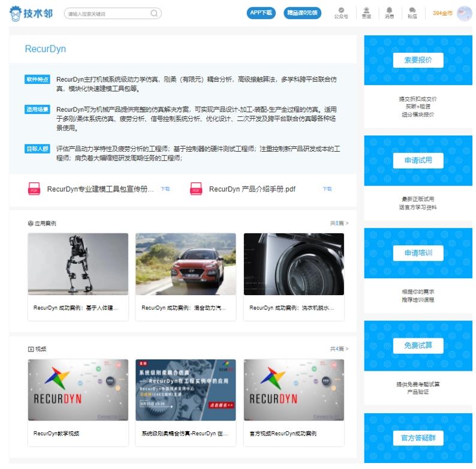Click the 适用场景 label tag
Screen dimensions: 476x469
pyautogui.click(x=37, y=109)
